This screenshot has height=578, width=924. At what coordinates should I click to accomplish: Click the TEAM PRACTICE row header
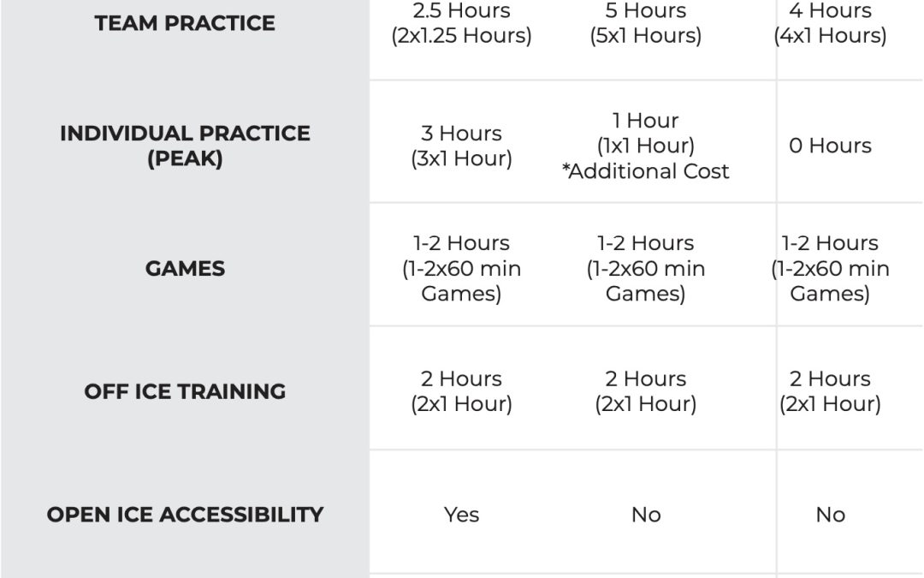coord(185,23)
